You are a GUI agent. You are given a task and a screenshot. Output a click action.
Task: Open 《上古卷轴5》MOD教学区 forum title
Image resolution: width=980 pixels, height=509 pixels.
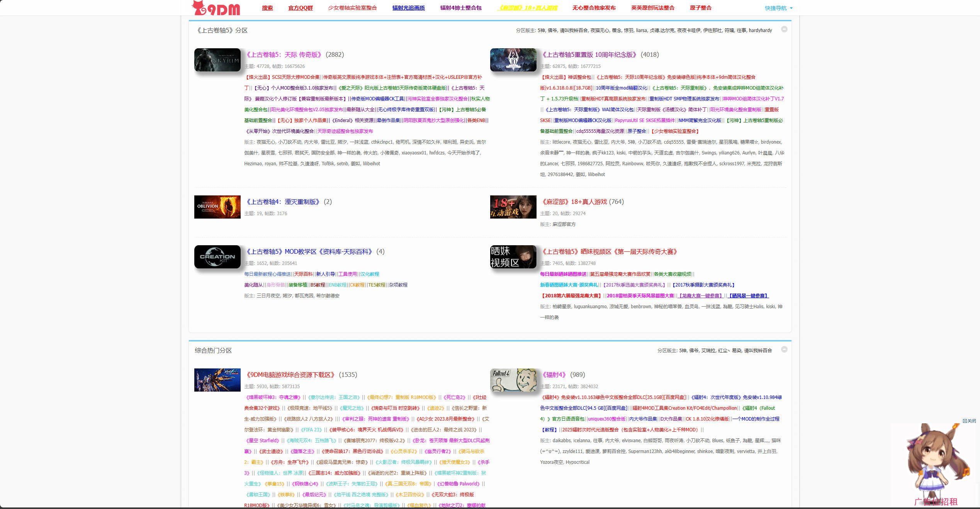point(309,252)
